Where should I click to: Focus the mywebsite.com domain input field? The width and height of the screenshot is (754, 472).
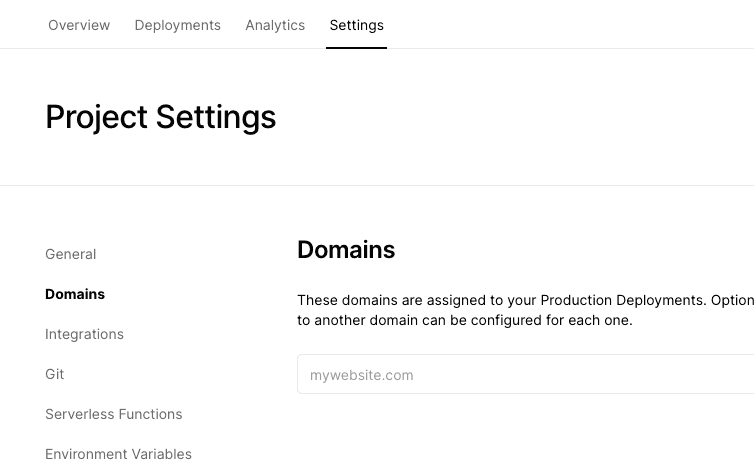point(525,375)
